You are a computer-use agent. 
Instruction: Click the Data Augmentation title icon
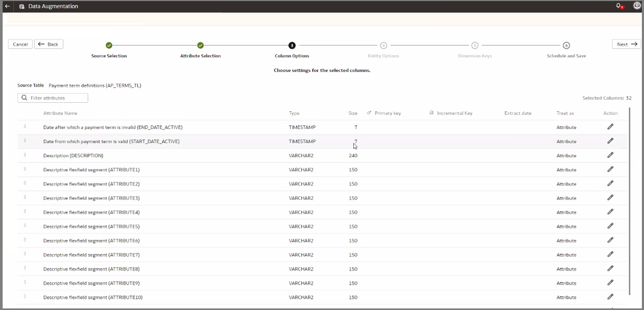(x=22, y=6)
